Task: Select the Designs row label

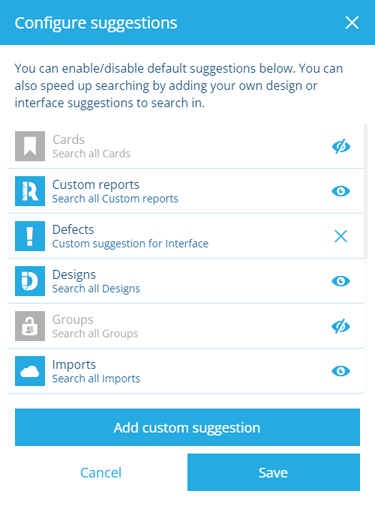Action: coord(74,275)
